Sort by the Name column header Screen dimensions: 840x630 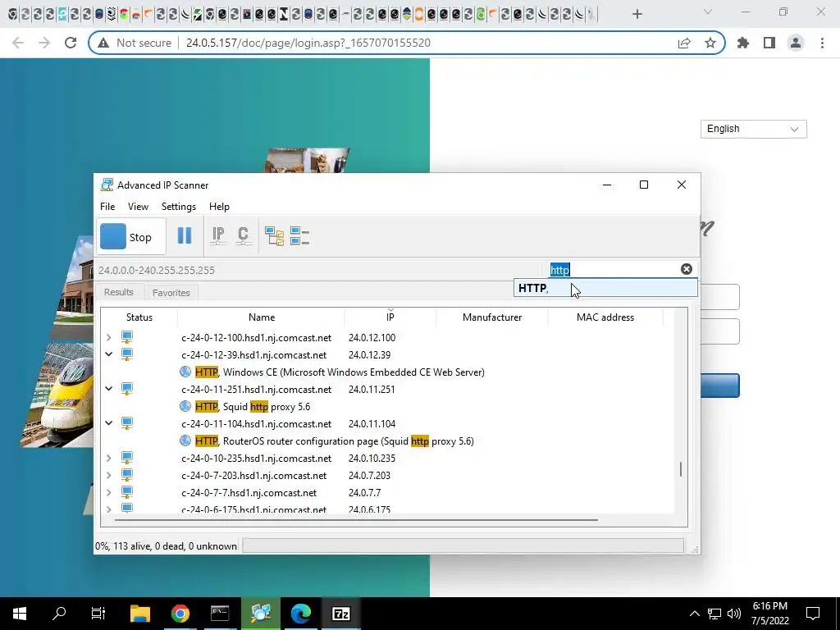tap(262, 317)
